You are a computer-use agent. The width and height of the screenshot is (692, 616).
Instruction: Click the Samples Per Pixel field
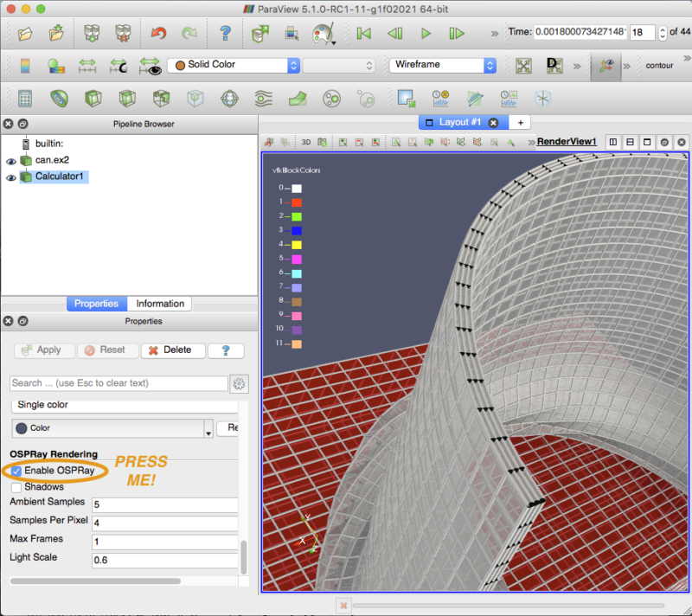(164, 523)
